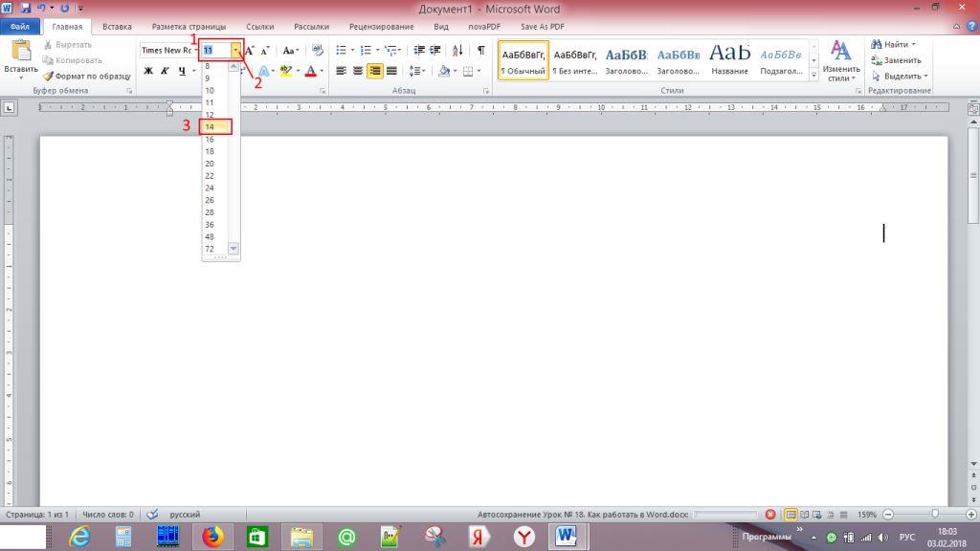Click the text effects glowing A icon
This screenshot has width=980, height=551.
coord(264,71)
